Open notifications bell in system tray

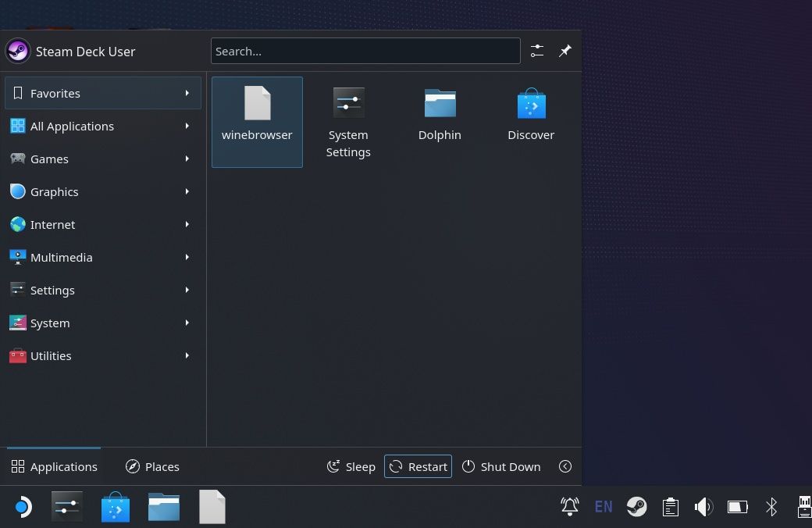(x=570, y=506)
